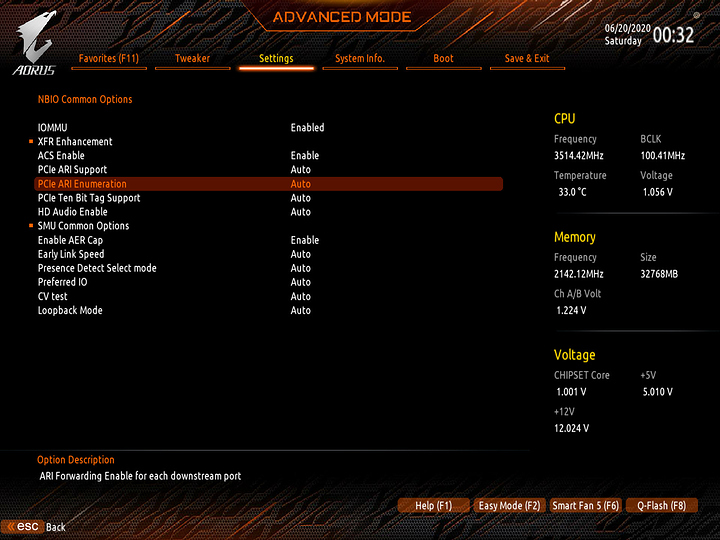This screenshot has height=540, width=720.
Task: Select the Boot tab
Action: coord(443,59)
